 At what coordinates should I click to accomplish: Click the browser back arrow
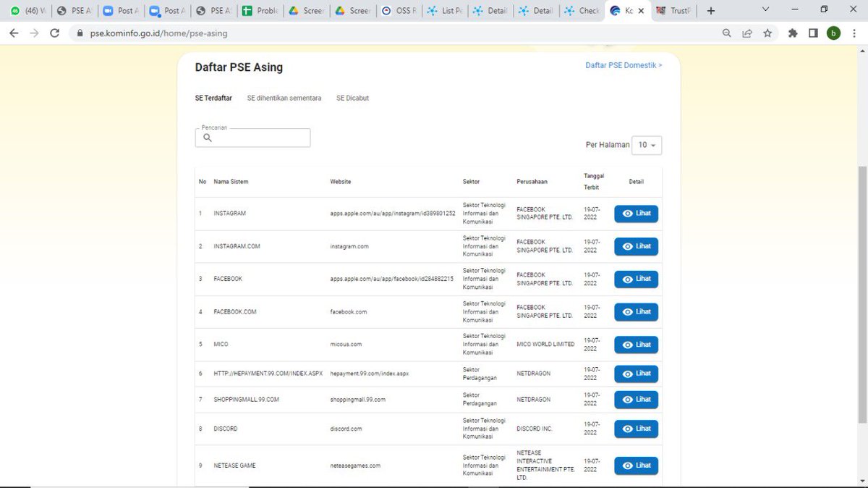13,33
